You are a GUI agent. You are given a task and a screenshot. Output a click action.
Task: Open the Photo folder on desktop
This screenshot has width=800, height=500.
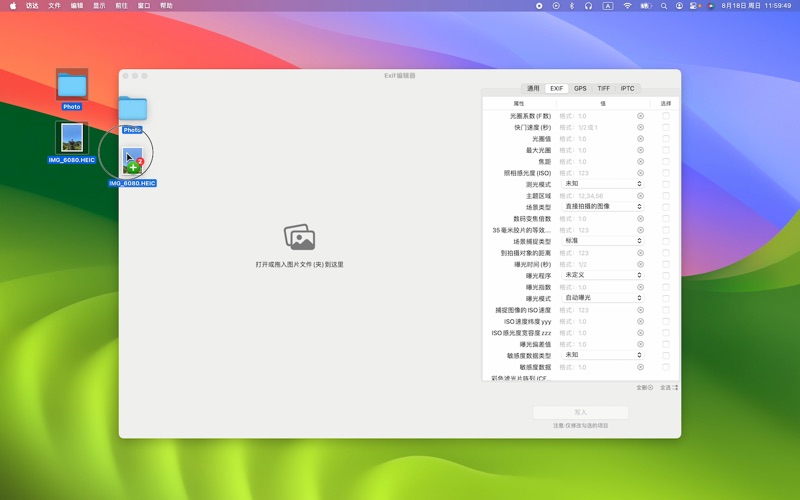[72, 86]
